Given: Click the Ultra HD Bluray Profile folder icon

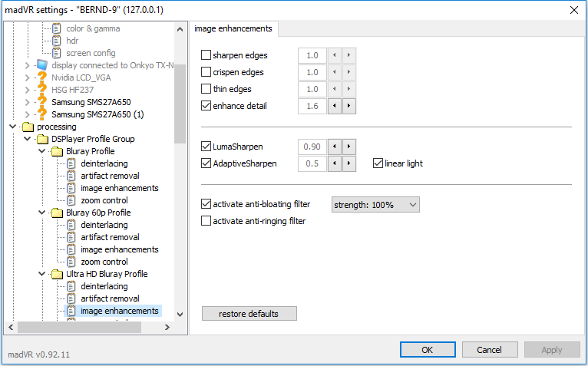Looking at the screenshot, I should [57, 274].
